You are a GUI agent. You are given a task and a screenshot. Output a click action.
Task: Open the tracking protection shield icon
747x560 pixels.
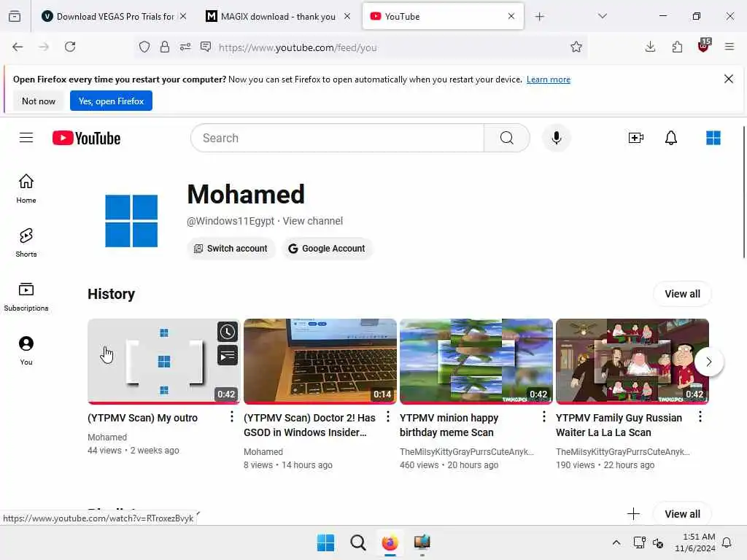[x=144, y=47]
